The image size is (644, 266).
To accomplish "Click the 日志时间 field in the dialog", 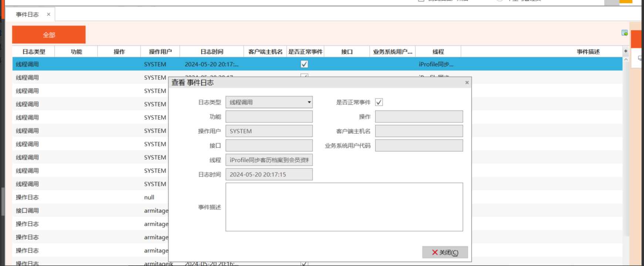I will tap(269, 174).
